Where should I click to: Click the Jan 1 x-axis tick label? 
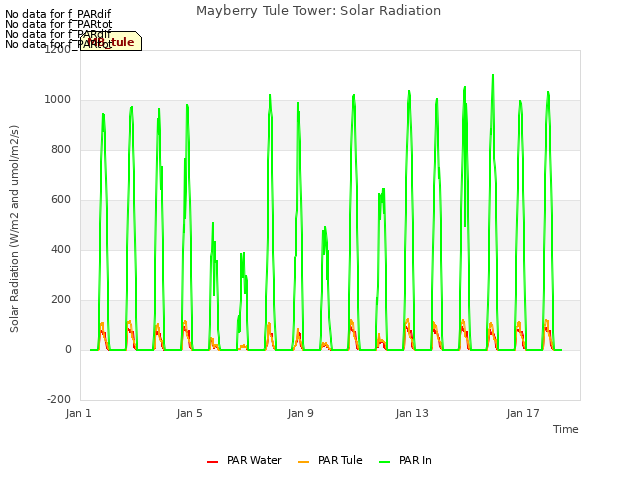(78, 413)
